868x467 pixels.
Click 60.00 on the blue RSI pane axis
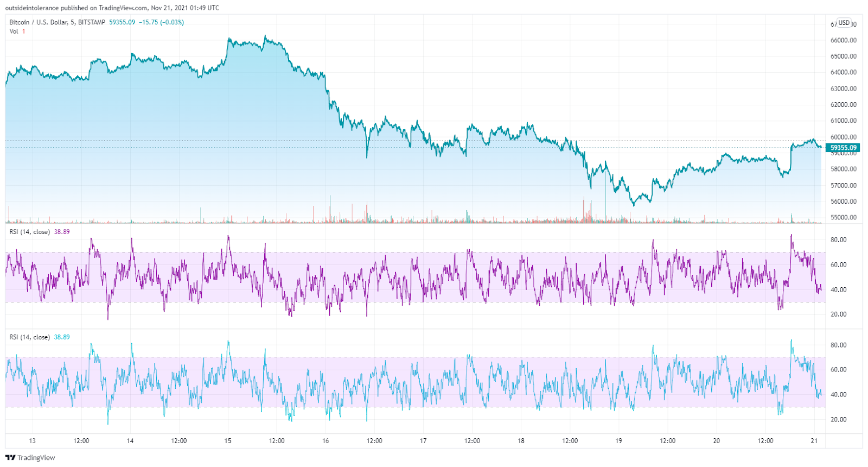coord(838,370)
